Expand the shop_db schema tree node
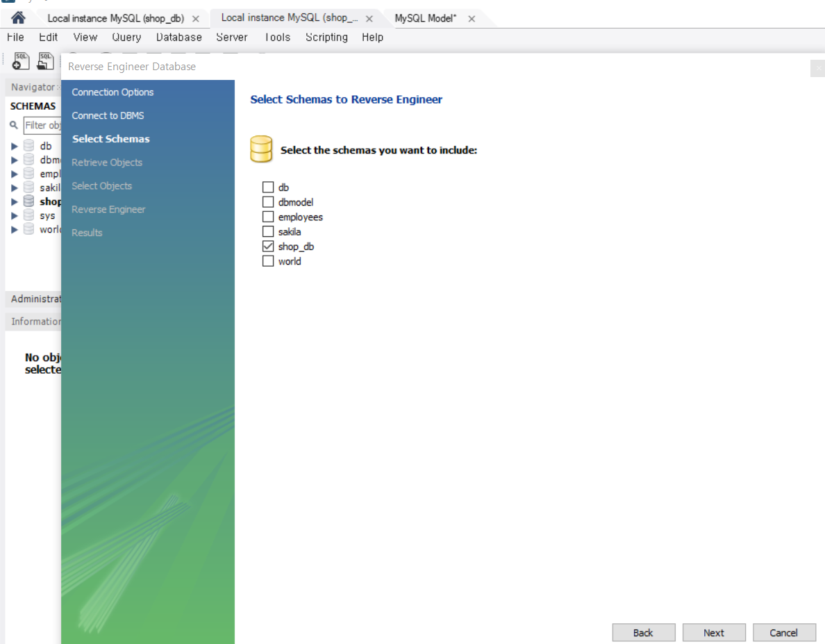825x644 pixels. [x=14, y=201]
